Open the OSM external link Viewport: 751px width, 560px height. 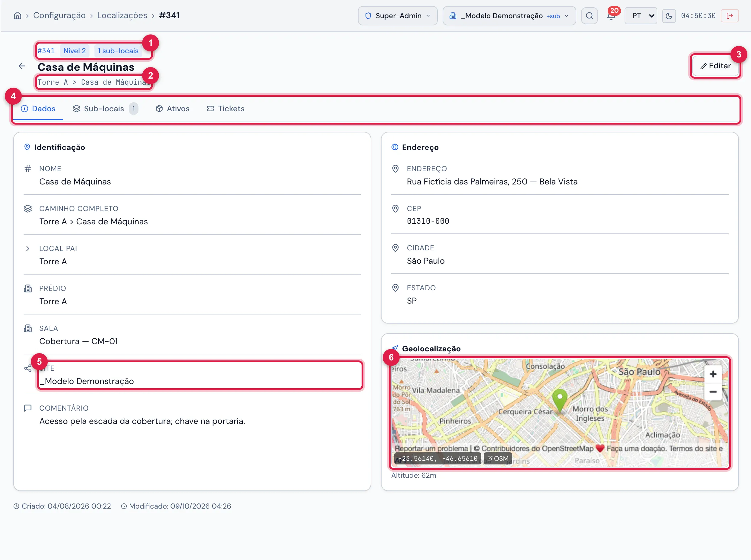click(498, 458)
